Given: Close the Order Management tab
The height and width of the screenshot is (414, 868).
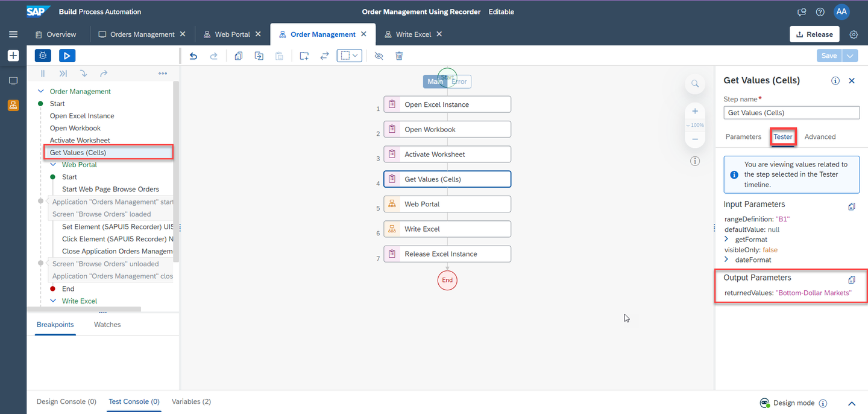Looking at the screenshot, I should point(363,34).
